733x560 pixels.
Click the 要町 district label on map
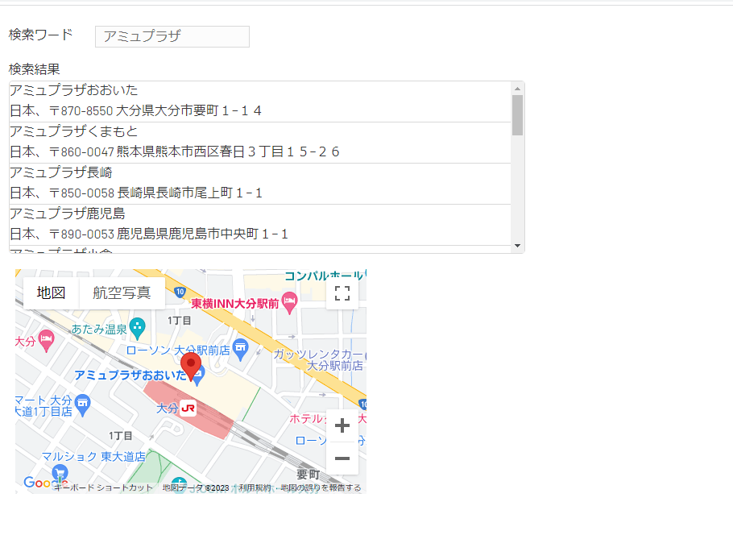(308, 475)
